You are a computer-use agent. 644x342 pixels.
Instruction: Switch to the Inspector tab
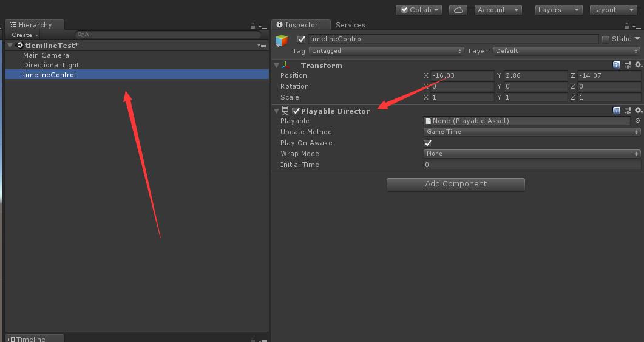(301, 25)
